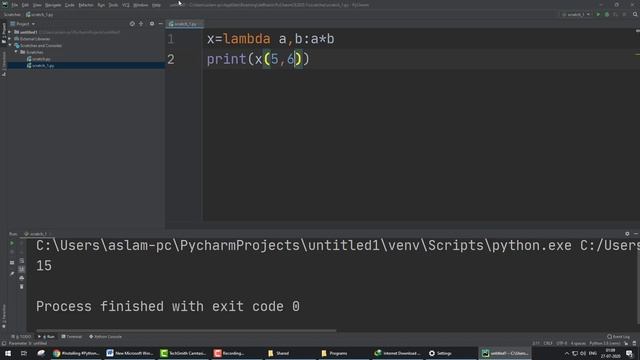Click on the lambda keyword in editor
The height and width of the screenshot is (360, 640).
click(x=247, y=39)
